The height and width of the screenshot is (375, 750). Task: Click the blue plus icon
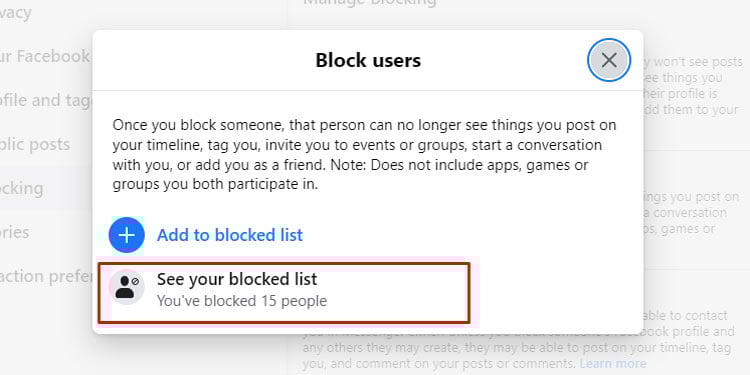click(x=127, y=235)
